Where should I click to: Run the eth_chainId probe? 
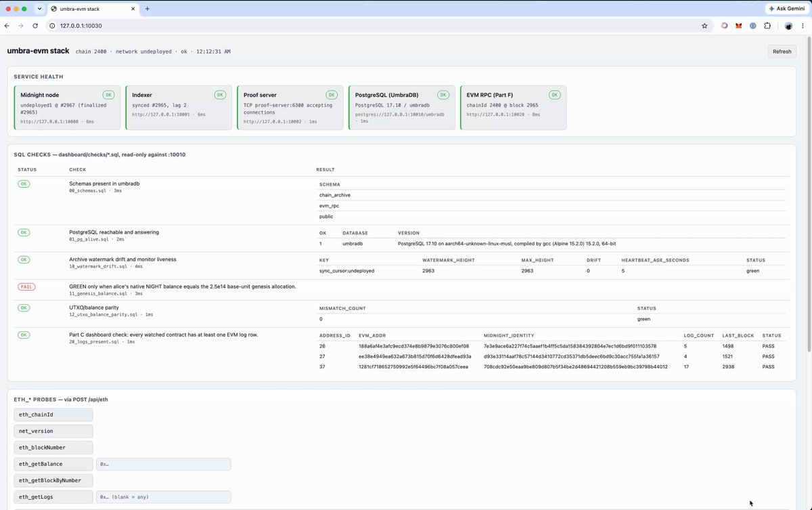tap(53, 415)
